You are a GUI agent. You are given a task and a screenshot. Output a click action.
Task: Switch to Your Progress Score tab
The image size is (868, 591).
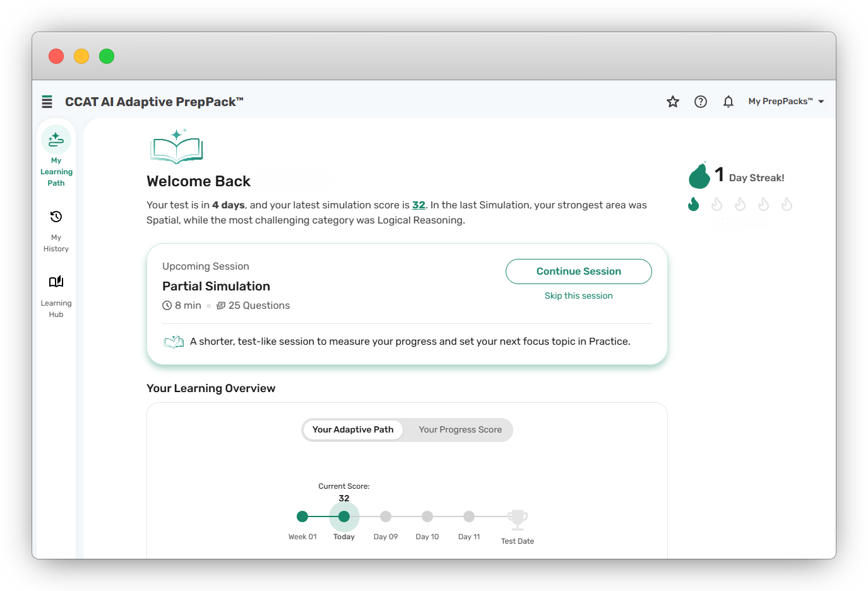pyautogui.click(x=460, y=430)
